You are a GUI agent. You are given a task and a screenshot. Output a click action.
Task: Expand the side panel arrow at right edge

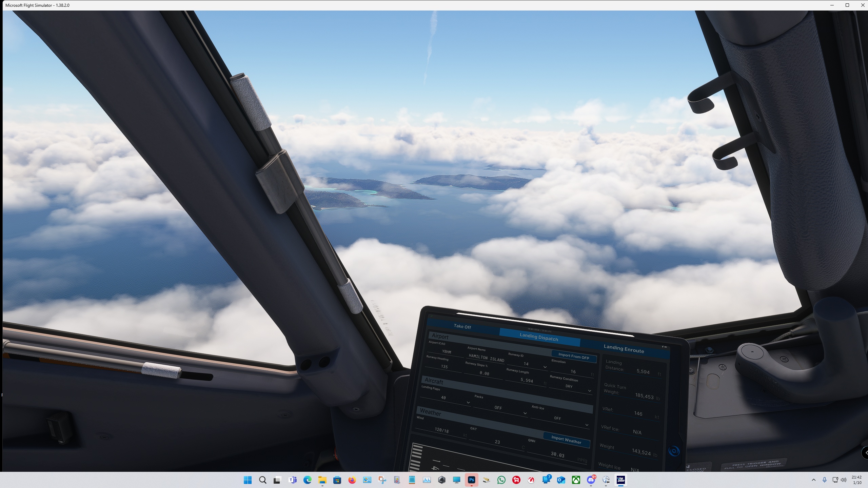865,452
